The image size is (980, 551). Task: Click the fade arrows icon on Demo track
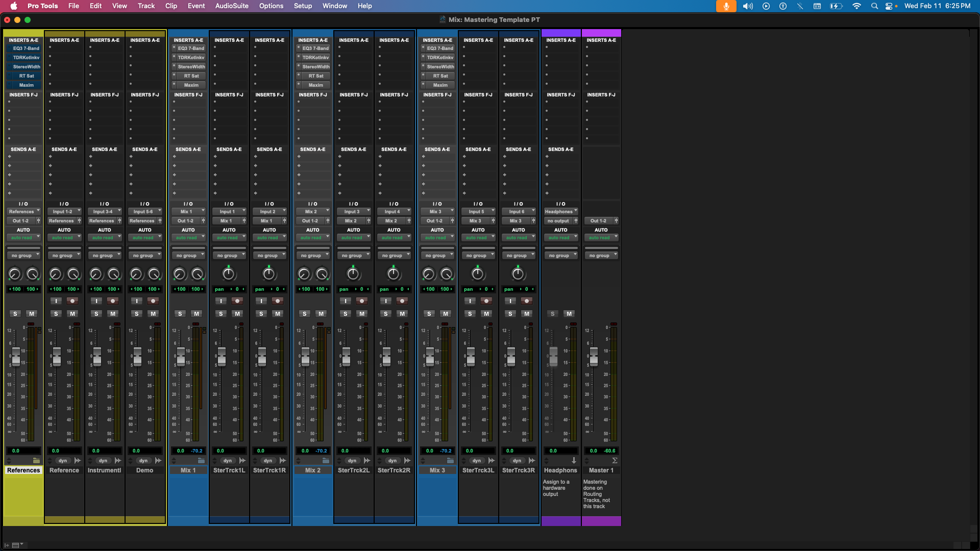159,460
